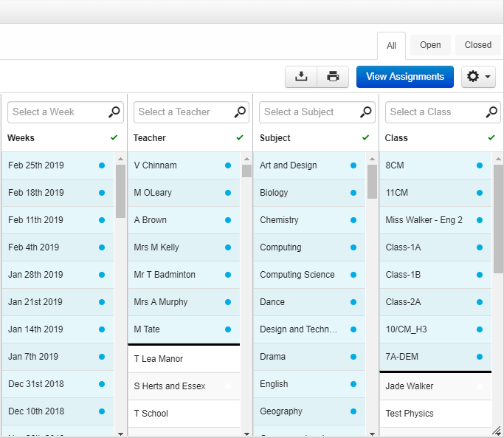Select week Feb 4th 2019

[58, 247]
